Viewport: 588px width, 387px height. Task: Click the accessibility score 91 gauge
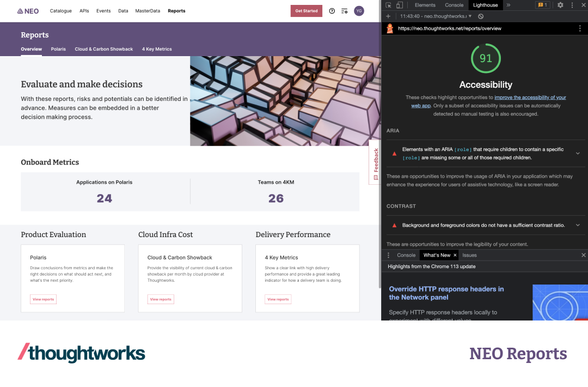tap(486, 58)
